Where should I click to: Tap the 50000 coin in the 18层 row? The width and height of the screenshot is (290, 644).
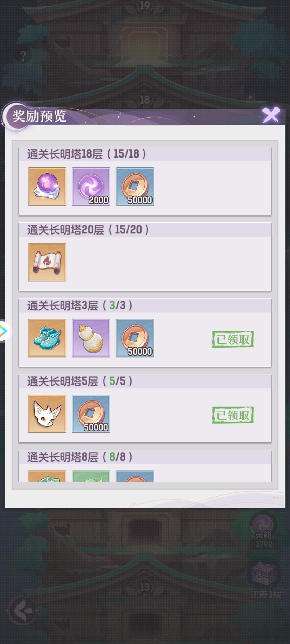[135, 187]
